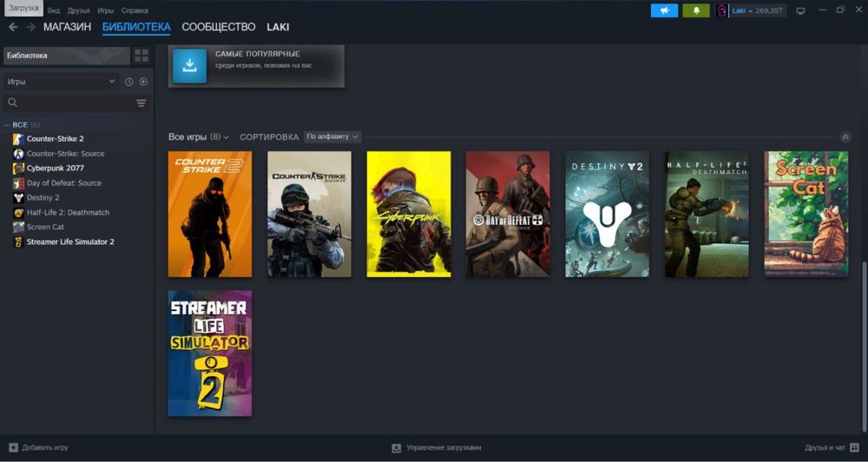
Task: Click the Half-Life 2: Deathmatch sidebar icon
Action: pos(19,212)
